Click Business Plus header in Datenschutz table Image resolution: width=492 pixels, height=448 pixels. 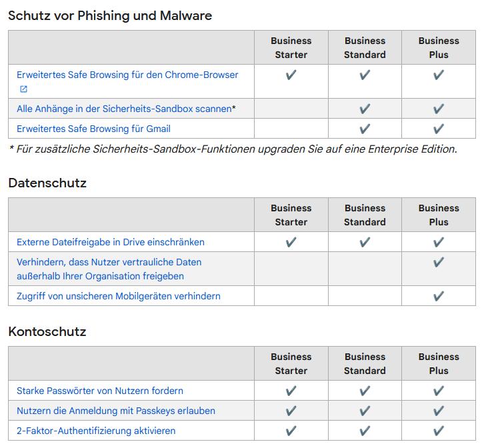tap(439, 215)
